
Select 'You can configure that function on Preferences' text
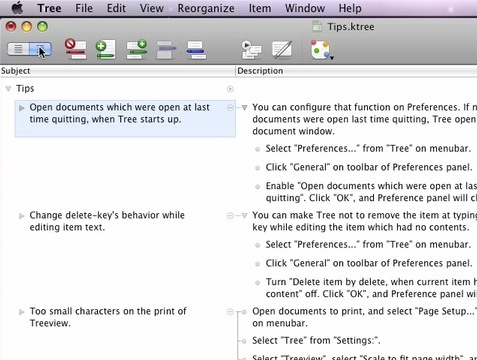[x=364, y=119]
